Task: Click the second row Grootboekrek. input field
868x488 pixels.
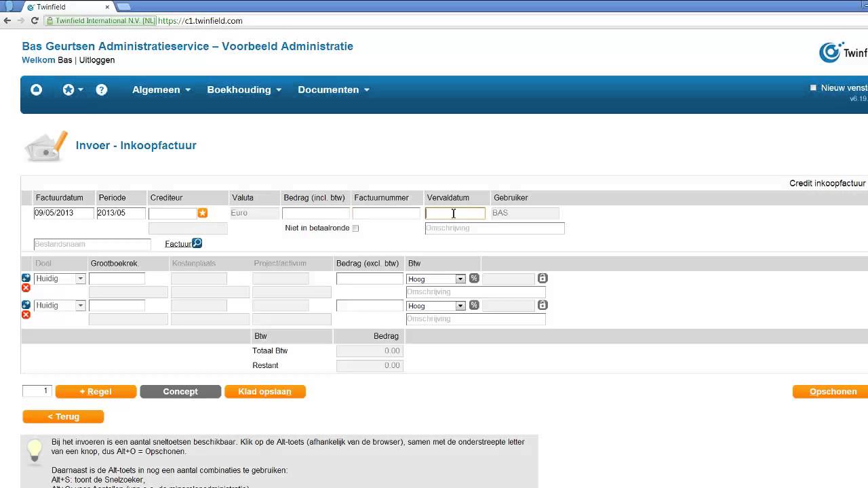Action: pyautogui.click(x=117, y=306)
